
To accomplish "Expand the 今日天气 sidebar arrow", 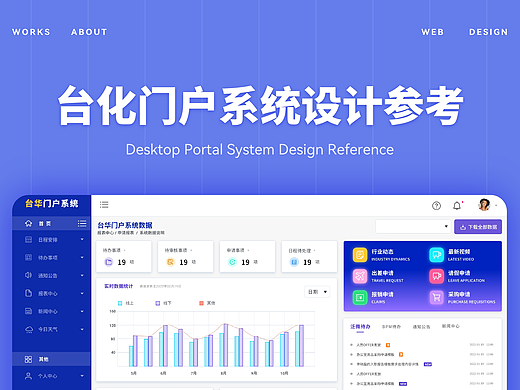I will pyautogui.click(x=82, y=329).
